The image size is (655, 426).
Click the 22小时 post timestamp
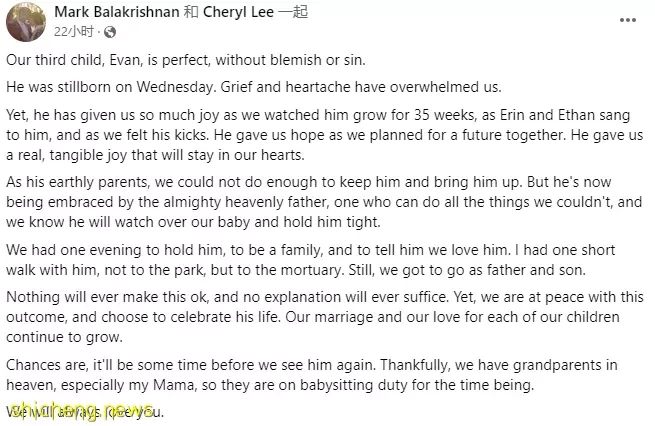coord(74,32)
